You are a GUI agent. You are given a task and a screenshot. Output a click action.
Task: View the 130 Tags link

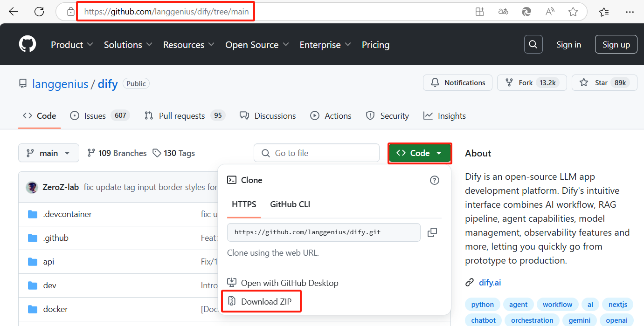click(174, 153)
